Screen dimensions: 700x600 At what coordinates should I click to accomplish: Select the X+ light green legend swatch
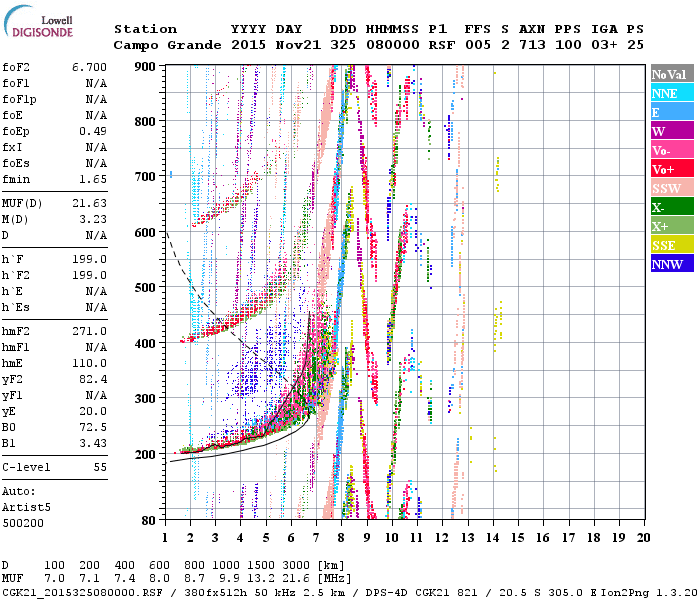tap(672, 226)
